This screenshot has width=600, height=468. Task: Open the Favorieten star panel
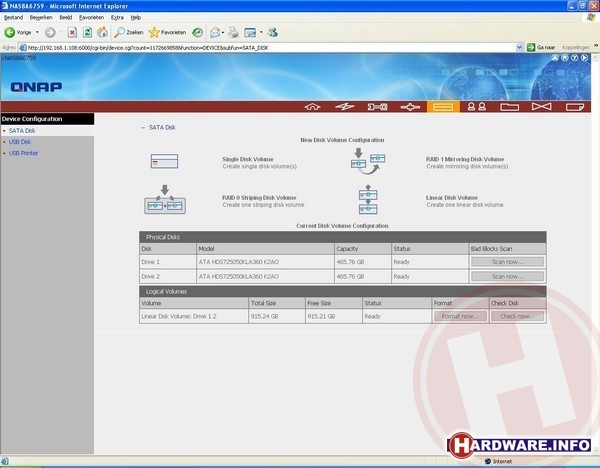coord(167,33)
